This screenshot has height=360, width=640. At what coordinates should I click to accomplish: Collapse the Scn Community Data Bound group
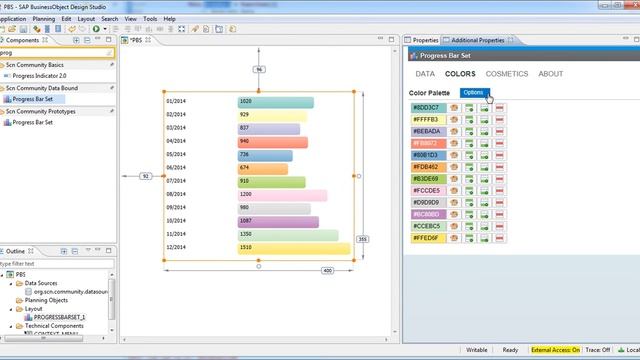pyautogui.click(x=2, y=88)
